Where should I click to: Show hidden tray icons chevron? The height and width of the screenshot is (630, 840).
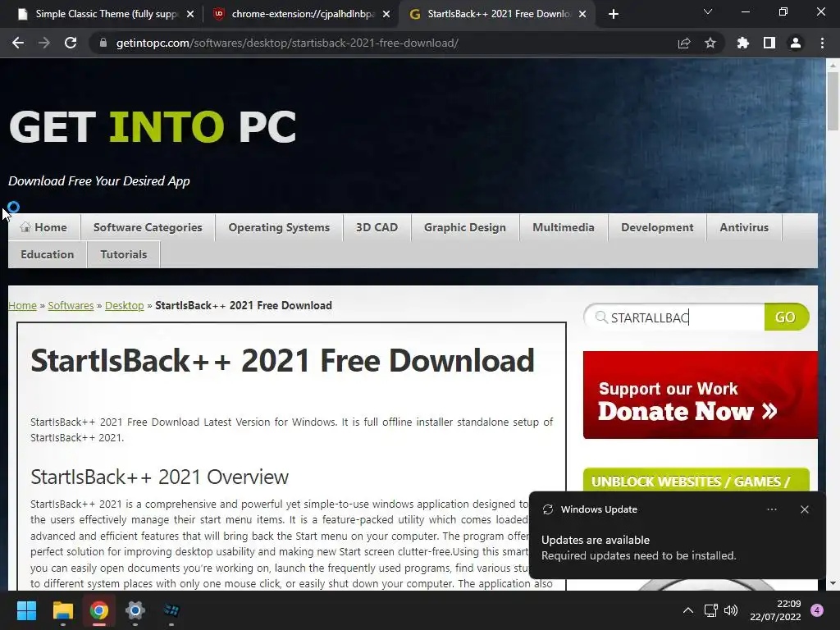point(688,610)
